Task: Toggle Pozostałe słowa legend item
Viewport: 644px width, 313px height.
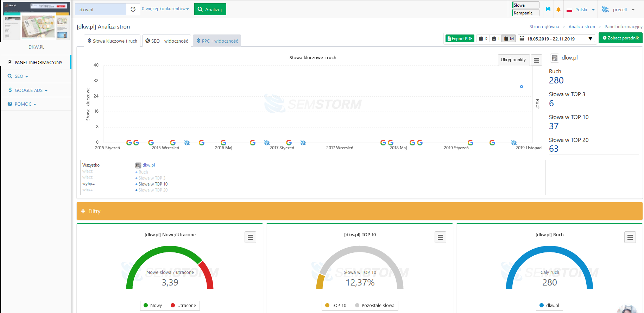Action: coord(375,305)
